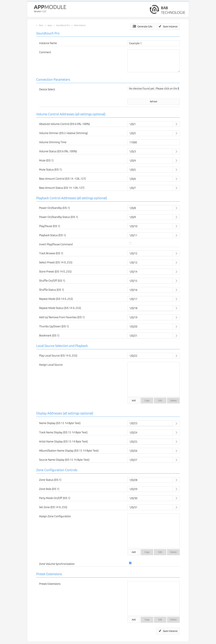Click Add under Assign Local Source
This screenshot has width=216, height=644.
[134, 400]
